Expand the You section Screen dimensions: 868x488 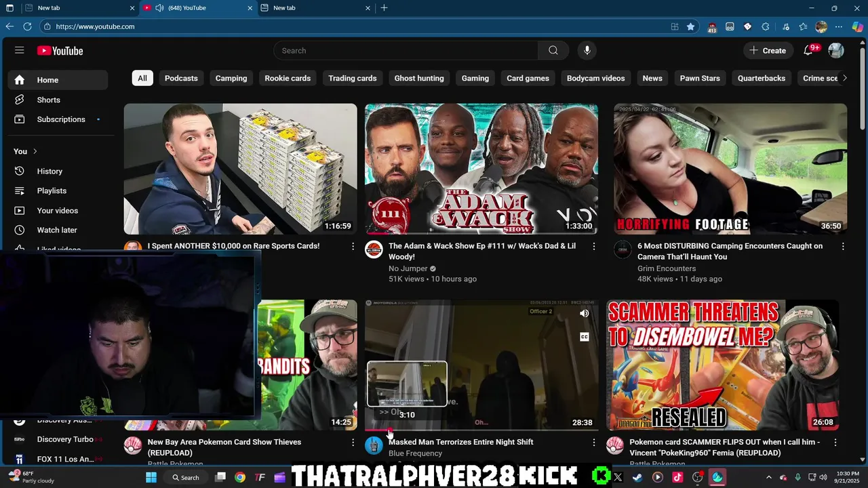pos(25,151)
